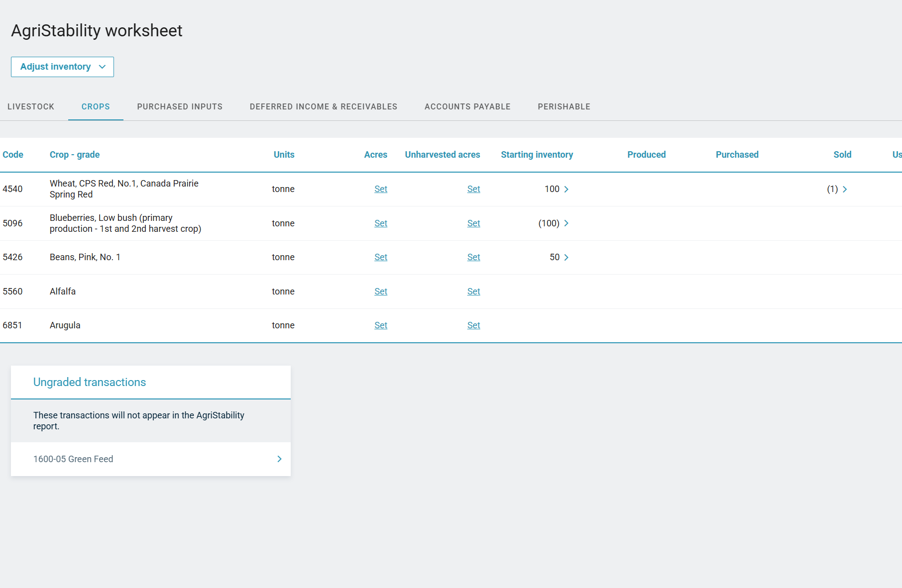902x588 pixels.
Task: Expand Blueberries starting inventory chevron
Action: click(x=566, y=223)
